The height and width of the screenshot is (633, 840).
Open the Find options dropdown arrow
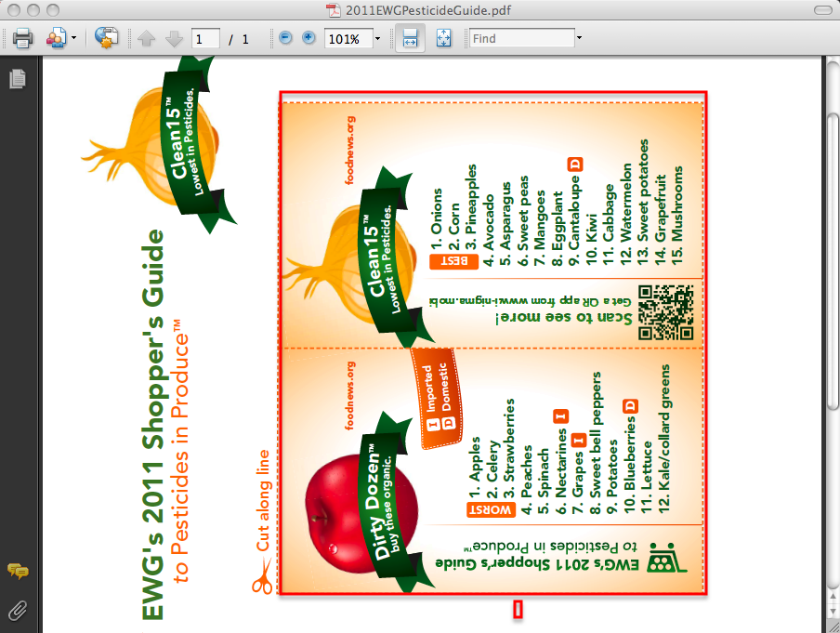point(579,39)
